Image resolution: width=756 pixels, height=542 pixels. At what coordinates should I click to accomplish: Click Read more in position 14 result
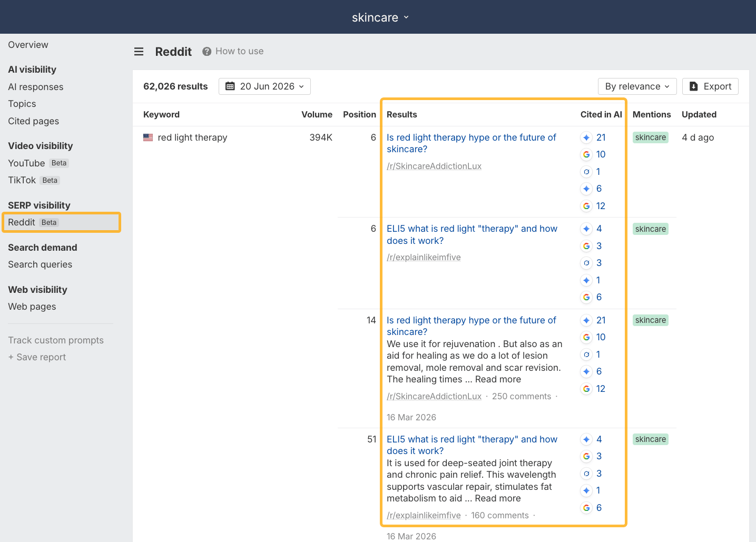(498, 379)
